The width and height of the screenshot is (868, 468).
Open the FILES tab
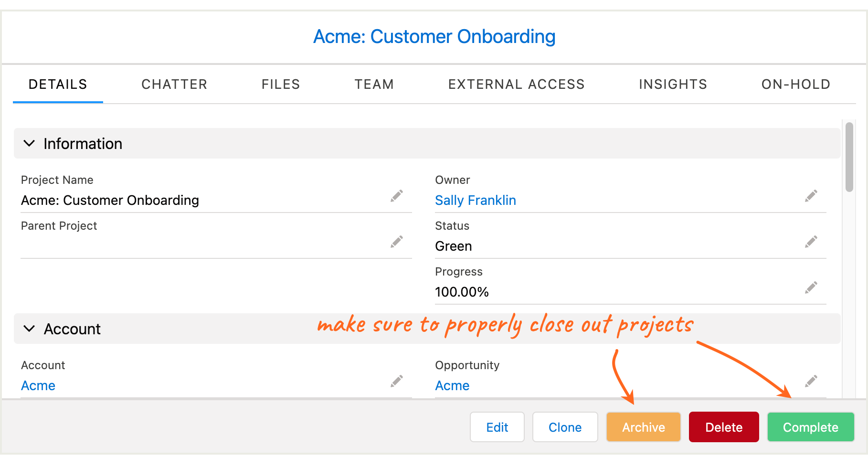(x=280, y=84)
